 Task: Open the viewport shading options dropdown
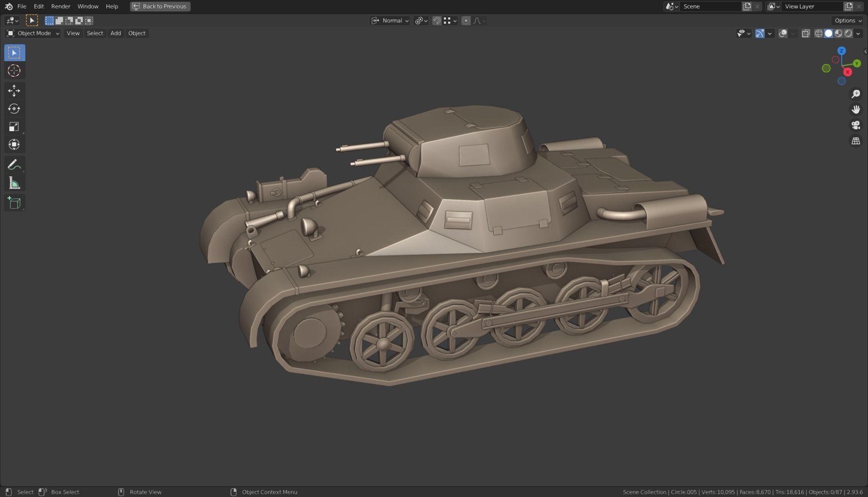(x=859, y=33)
